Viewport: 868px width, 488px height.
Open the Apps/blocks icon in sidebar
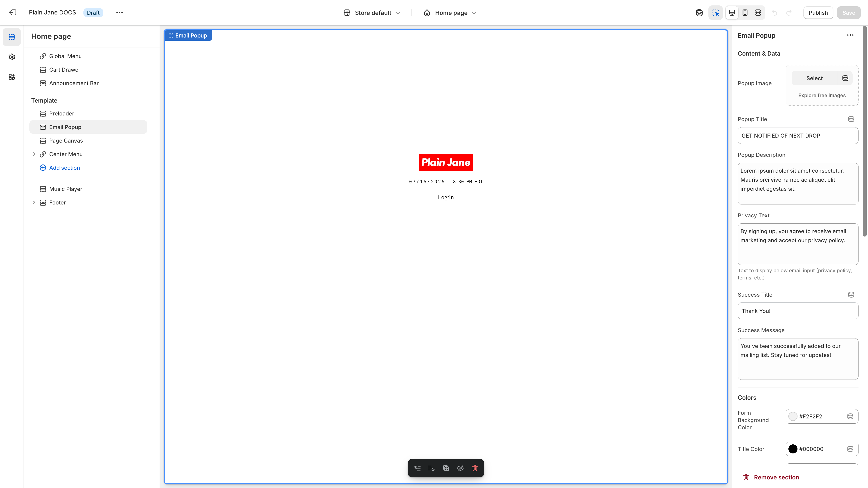[x=12, y=77]
